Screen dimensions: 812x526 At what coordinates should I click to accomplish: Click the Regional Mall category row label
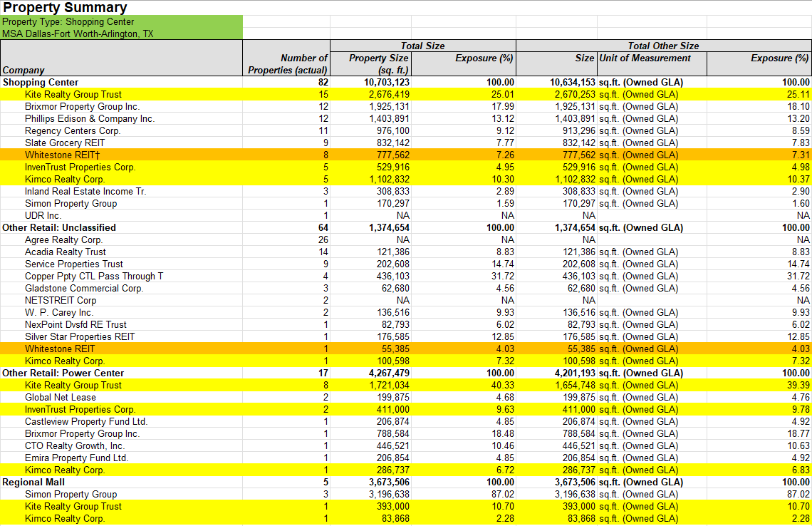tap(33, 483)
